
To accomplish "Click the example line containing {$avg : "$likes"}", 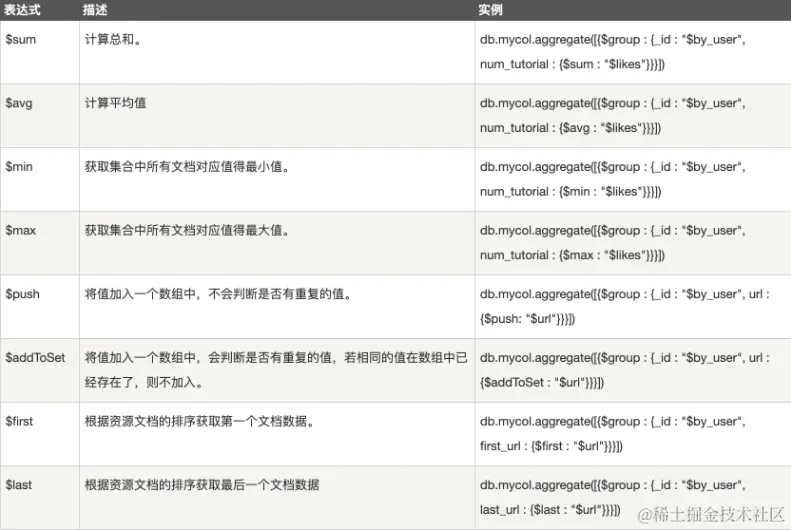I will pos(570,128).
